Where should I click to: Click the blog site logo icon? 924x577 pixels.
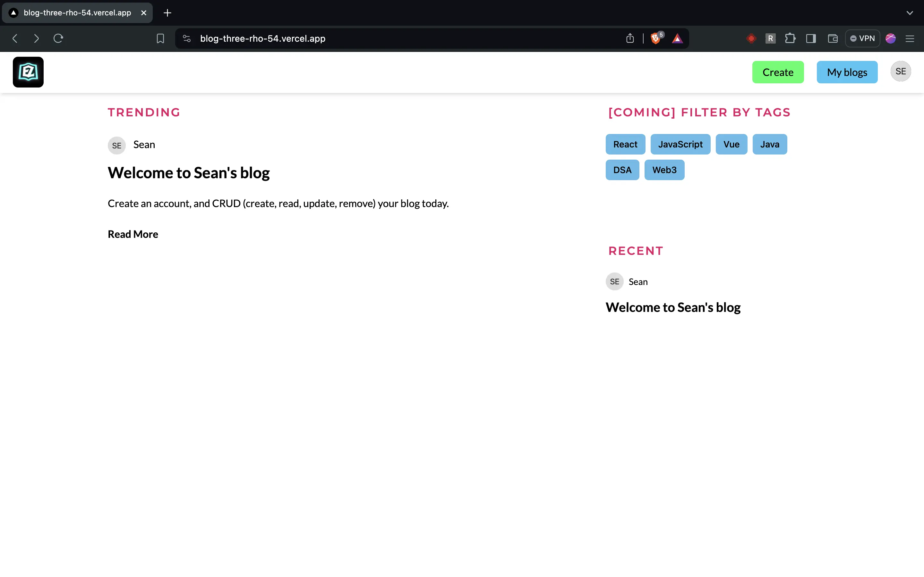(28, 72)
